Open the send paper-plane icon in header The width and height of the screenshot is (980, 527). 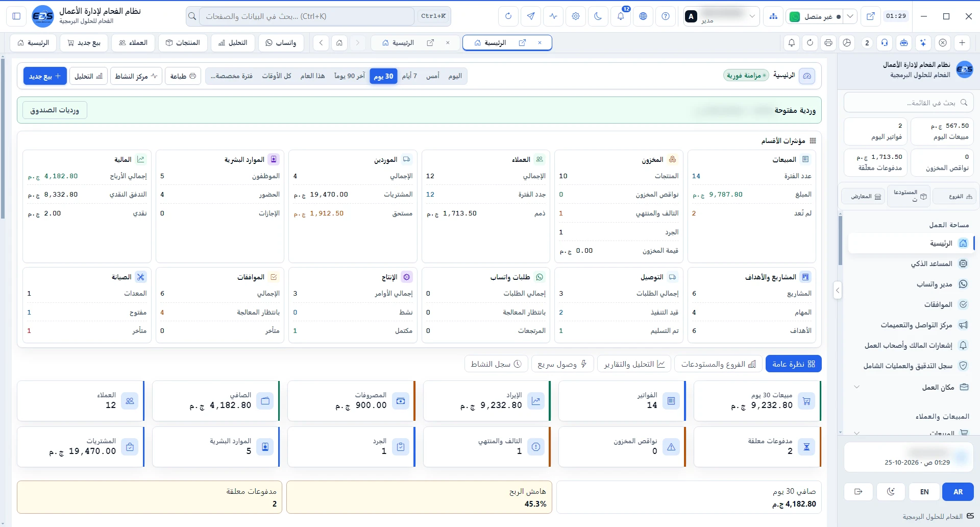tap(531, 16)
